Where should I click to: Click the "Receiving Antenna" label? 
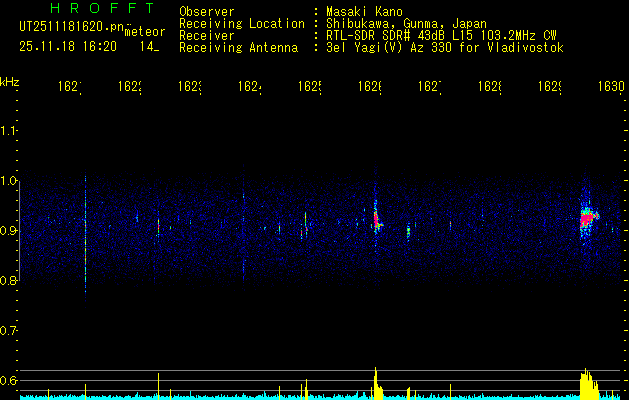pyautogui.click(x=239, y=48)
